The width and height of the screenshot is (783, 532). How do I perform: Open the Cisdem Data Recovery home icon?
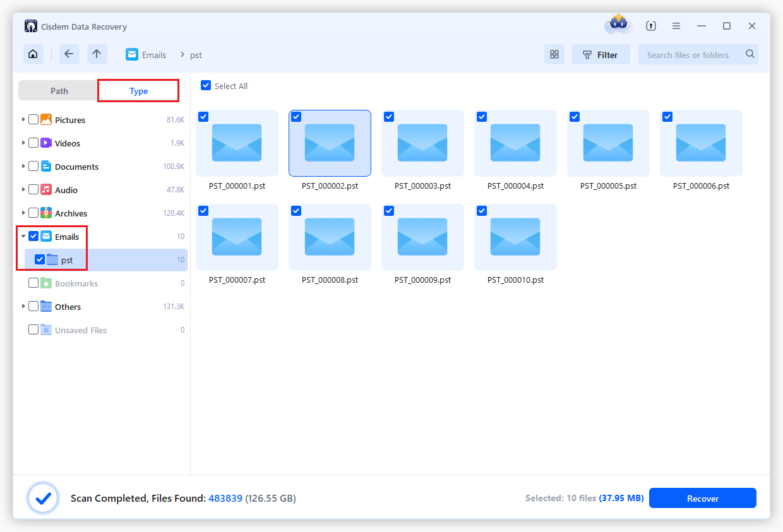[x=33, y=54]
